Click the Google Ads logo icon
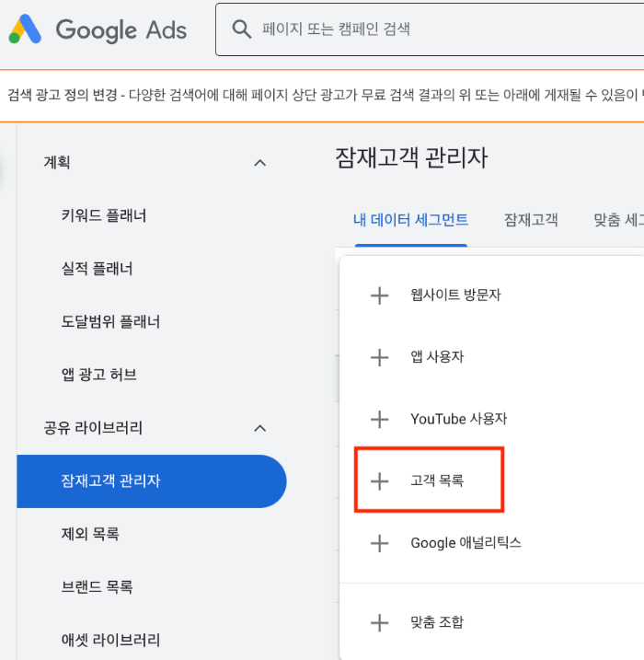Image resolution: width=644 pixels, height=660 pixels. pyautogui.click(x=25, y=29)
